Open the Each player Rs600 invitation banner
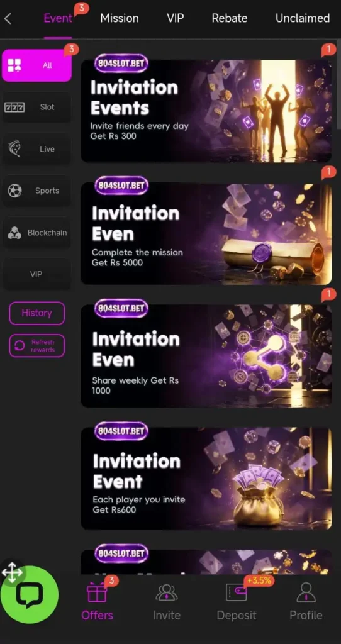341x644 pixels. [206, 479]
